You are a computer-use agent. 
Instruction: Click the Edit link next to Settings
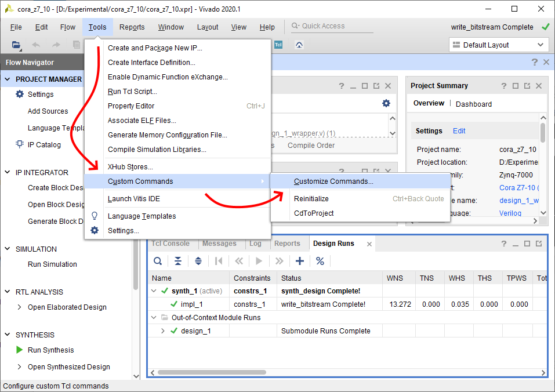pos(459,131)
